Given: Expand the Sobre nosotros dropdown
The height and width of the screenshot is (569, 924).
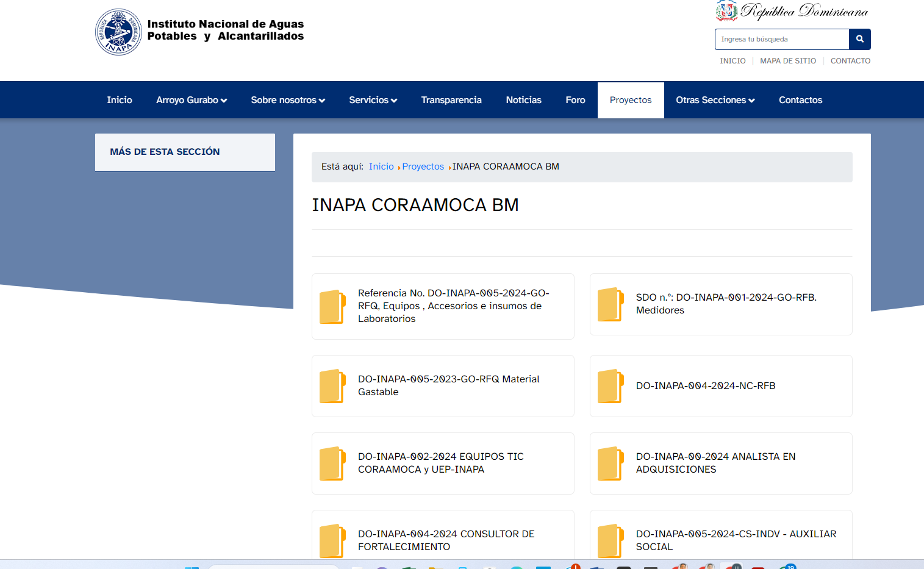Looking at the screenshot, I should (x=288, y=100).
